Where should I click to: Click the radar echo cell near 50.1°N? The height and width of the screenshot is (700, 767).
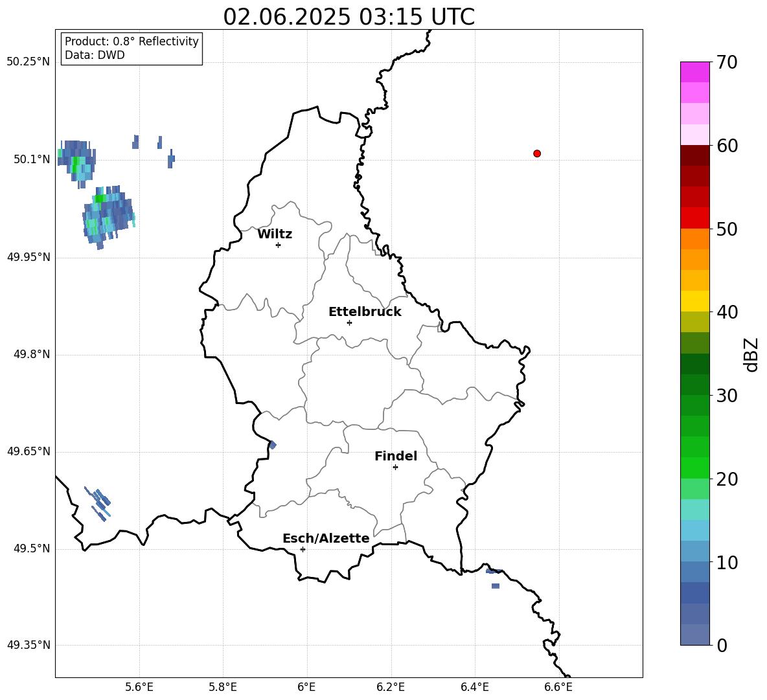click(77, 164)
